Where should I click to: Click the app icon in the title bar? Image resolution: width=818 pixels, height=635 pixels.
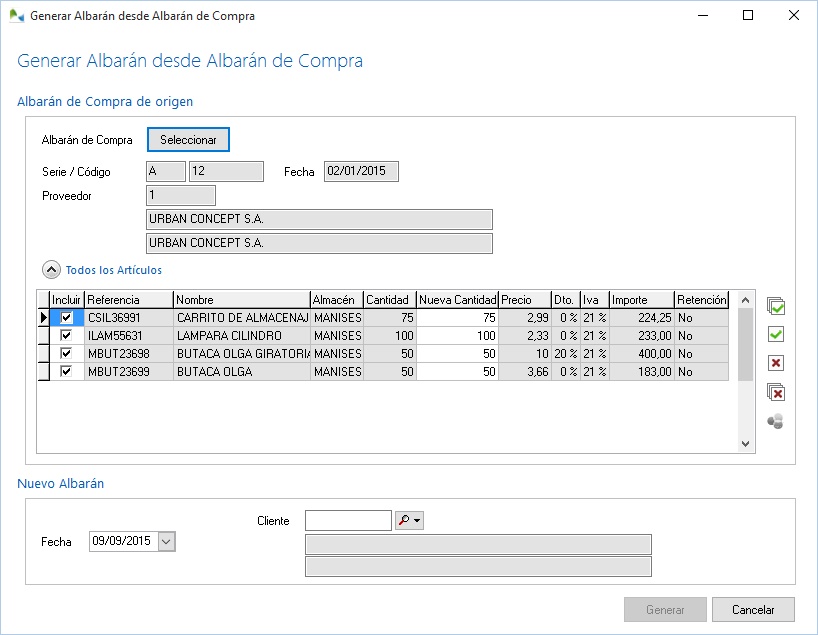click(x=16, y=16)
